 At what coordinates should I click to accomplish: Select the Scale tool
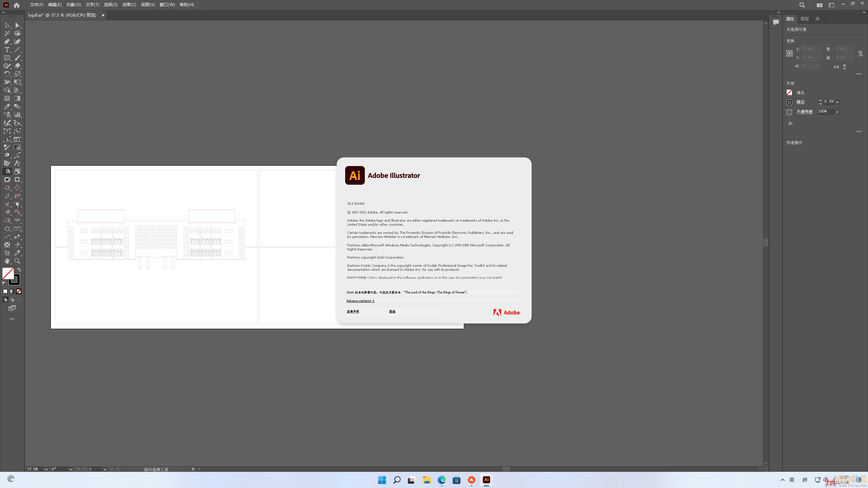point(17,74)
